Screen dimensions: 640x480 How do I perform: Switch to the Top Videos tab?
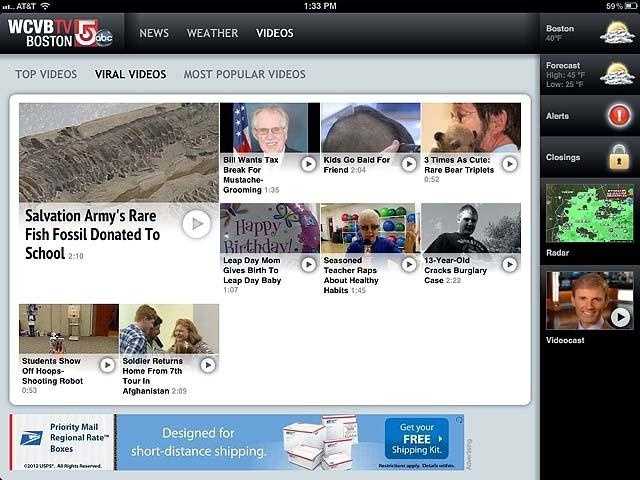[x=46, y=74]
